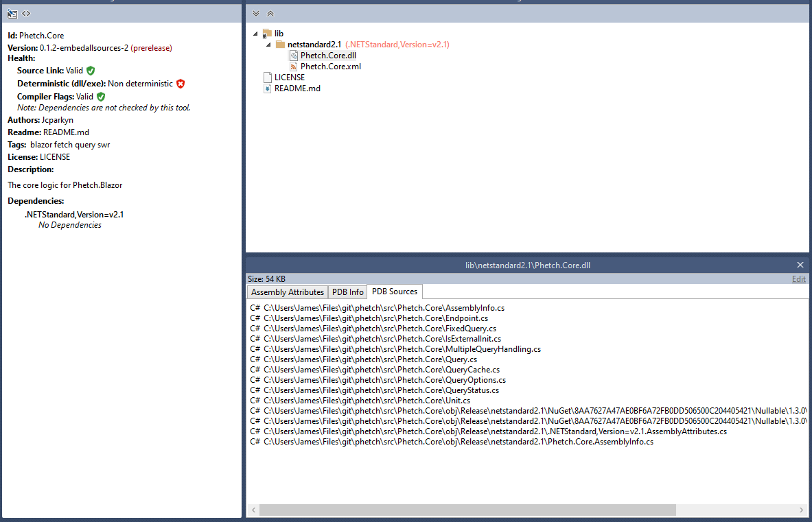This screenshot has width=812, height=522.
Task: Click the red (.NETStandard,Version=v2.1) framework label
Action: [x=397, y=45]
